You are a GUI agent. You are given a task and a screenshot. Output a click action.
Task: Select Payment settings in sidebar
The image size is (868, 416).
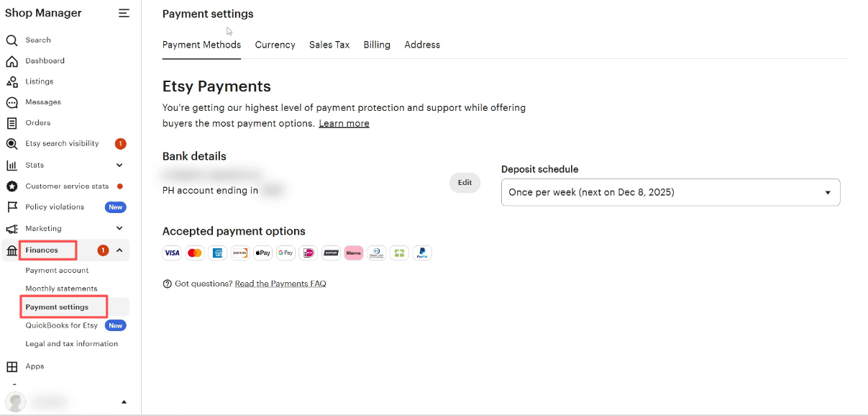pyautogui.click(x=57, y=307)
